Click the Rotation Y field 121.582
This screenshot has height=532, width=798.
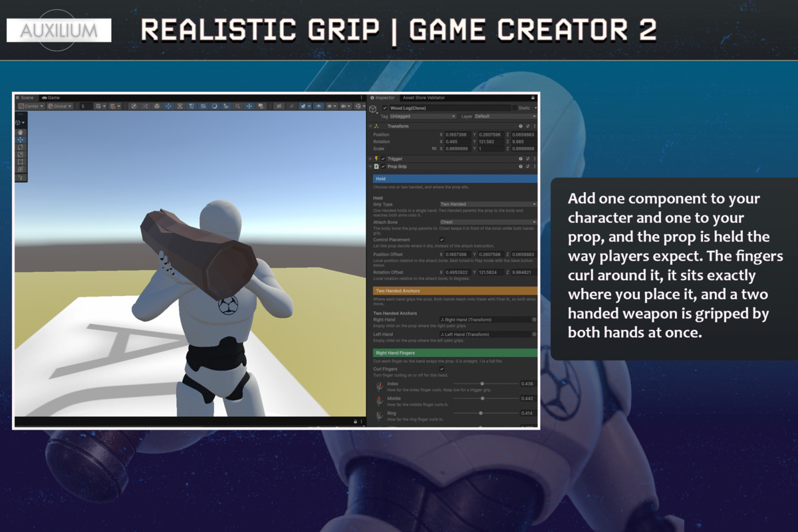click(491, 142)
